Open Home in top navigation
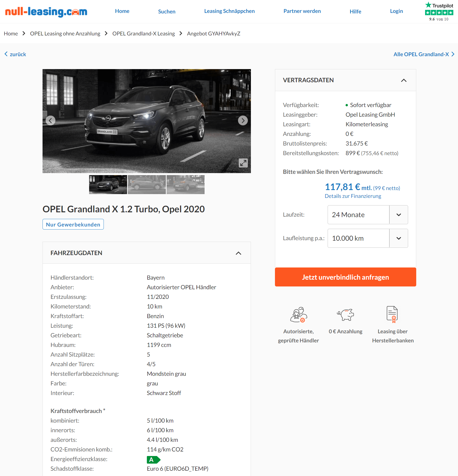Viewport: 458px width, 476px height. (122, 11)
